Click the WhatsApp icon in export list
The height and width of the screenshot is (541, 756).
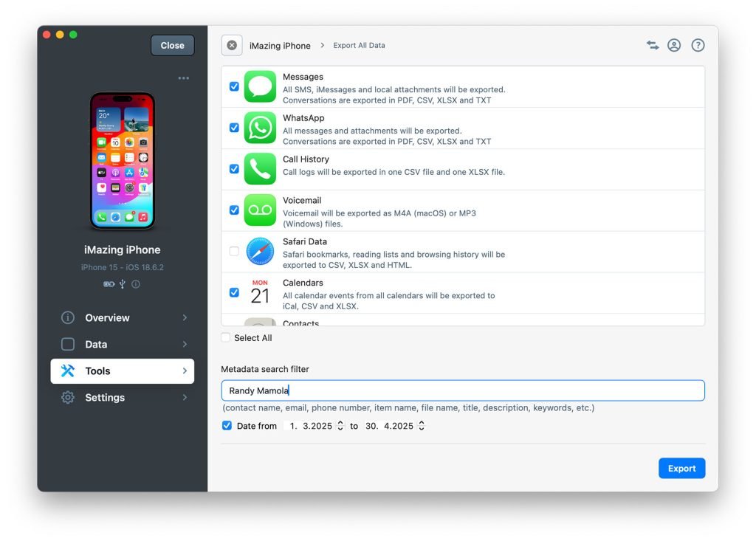(260, 128)
